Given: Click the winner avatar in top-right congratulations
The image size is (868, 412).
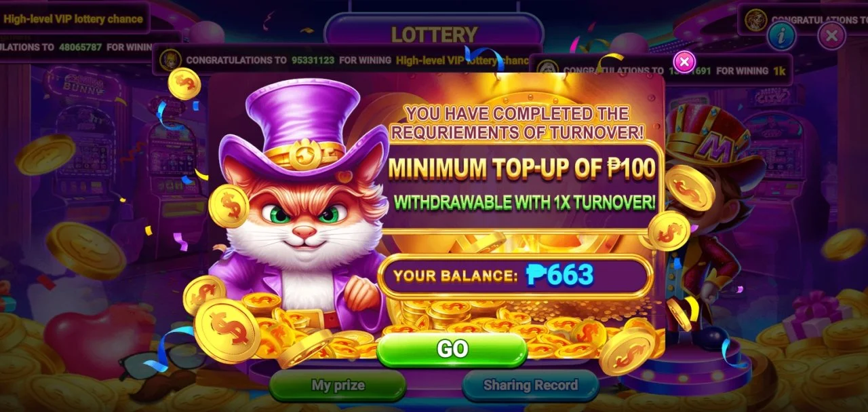Looking at the screenshot, I should click(x=755, y=20).
